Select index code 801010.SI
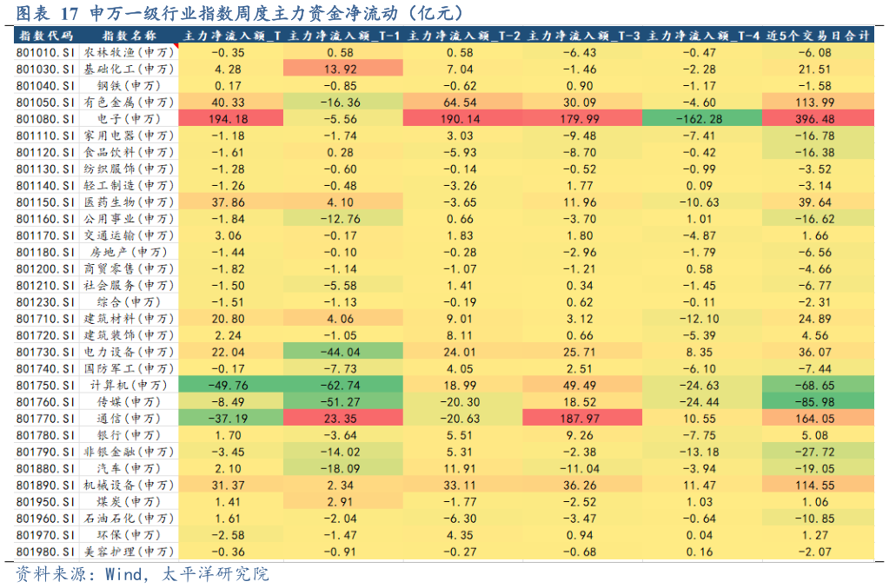This screenshot has height=588, width=889. 45,53
